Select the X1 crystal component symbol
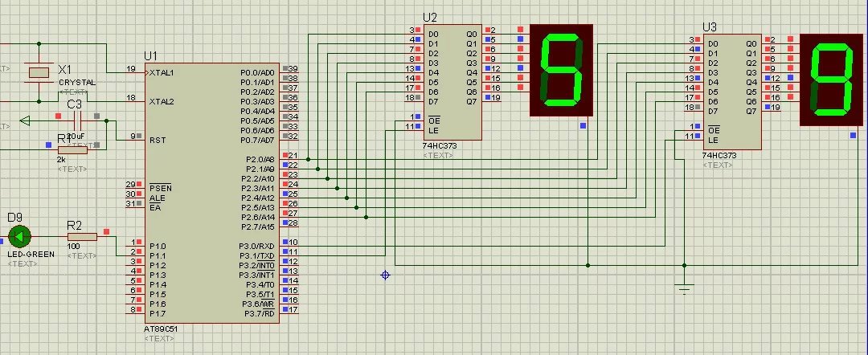The height and width of the screenshot is (355, 868). click(x=39, y=72)
